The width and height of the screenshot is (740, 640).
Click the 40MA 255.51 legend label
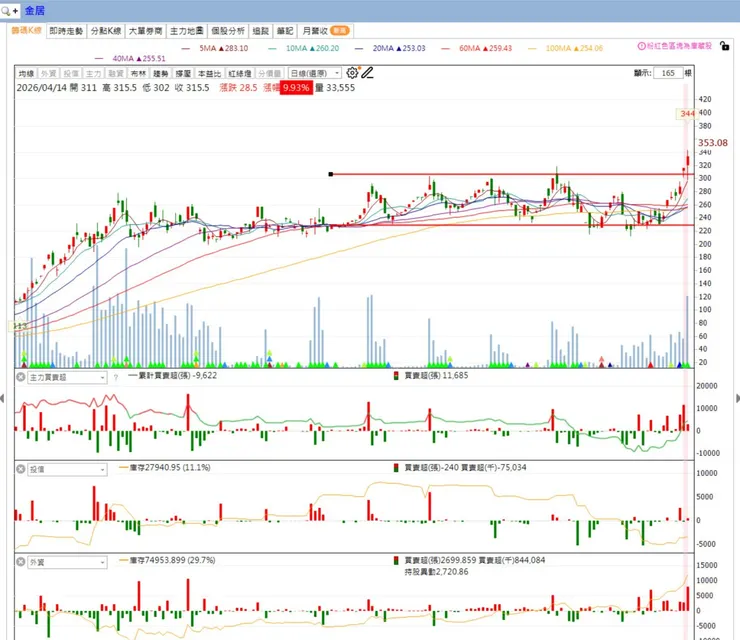click(x=139, y=59)
